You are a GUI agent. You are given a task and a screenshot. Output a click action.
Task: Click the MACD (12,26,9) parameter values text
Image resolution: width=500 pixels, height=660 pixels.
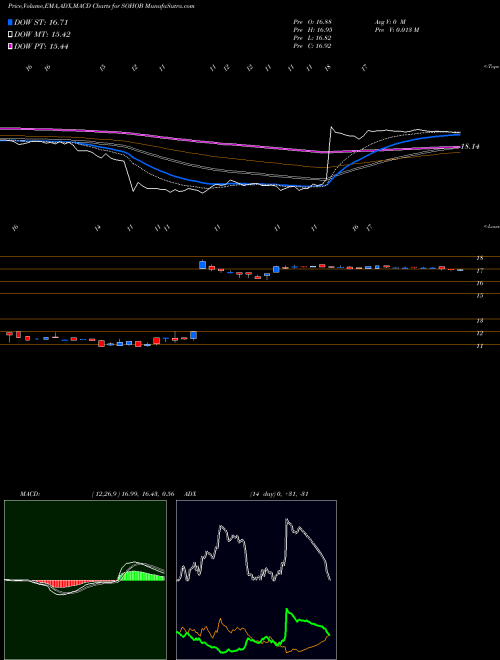click(133, 494)
